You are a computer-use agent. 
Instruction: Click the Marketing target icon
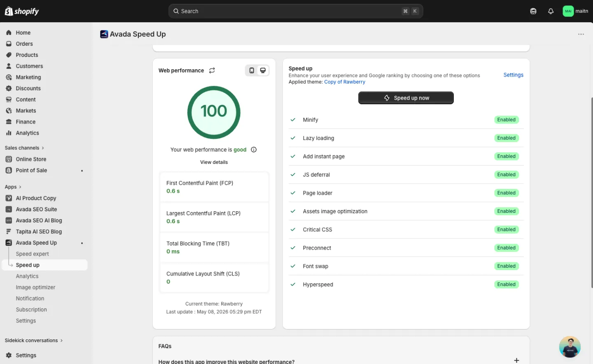pyautogui.click(x=9, y=77)
